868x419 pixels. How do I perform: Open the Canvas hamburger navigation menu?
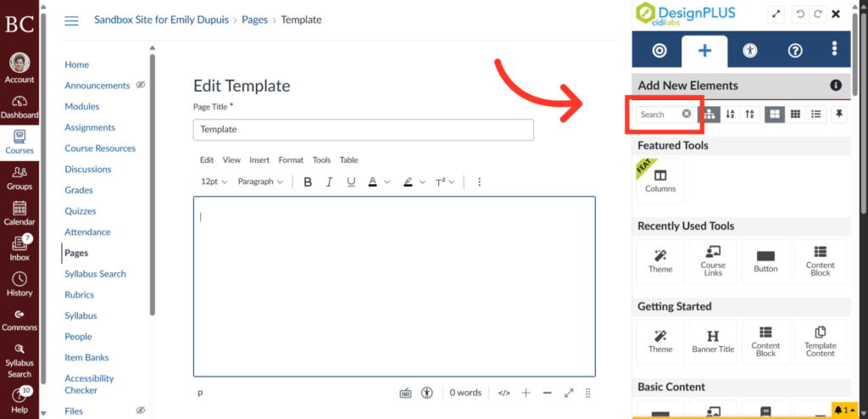(x=71, y=21)
